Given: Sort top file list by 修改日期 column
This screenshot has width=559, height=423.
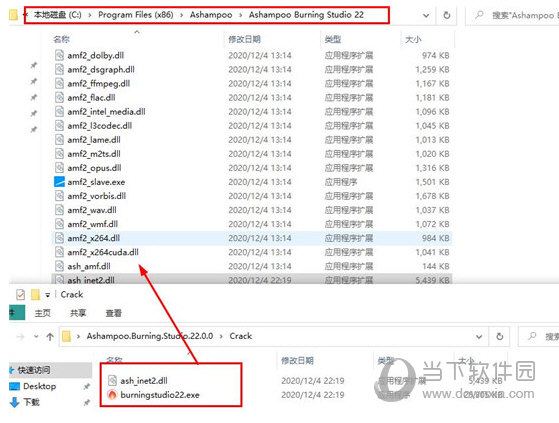Looking at the screenshot, I should [x=244, y=39].
